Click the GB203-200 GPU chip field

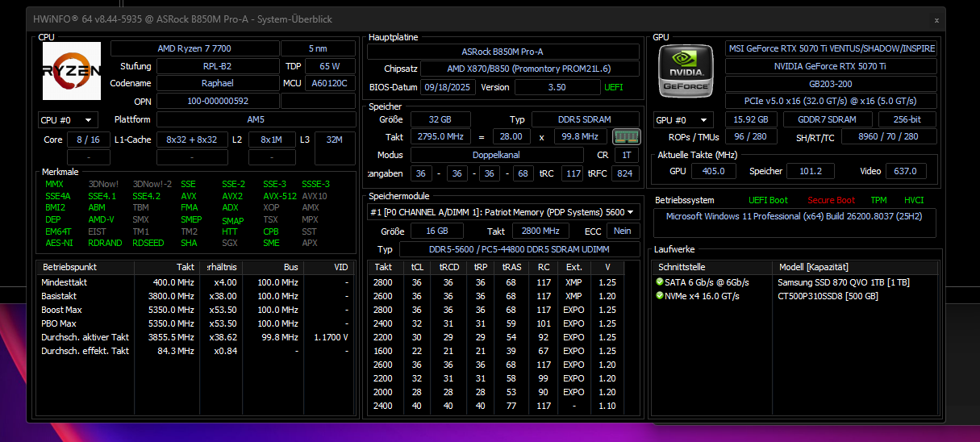(832, 84)
